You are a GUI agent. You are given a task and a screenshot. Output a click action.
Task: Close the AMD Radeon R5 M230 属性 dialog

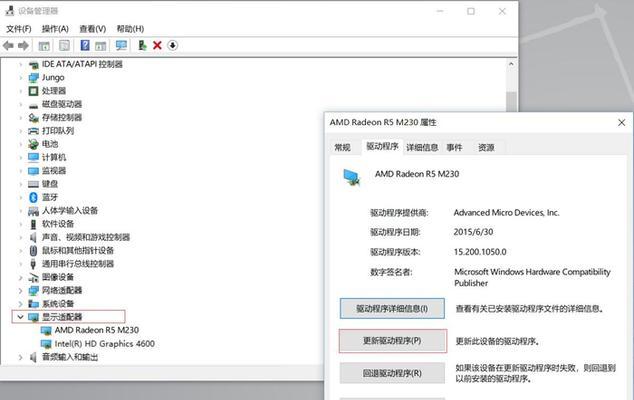pyautogui.click(x=621, y=123)
